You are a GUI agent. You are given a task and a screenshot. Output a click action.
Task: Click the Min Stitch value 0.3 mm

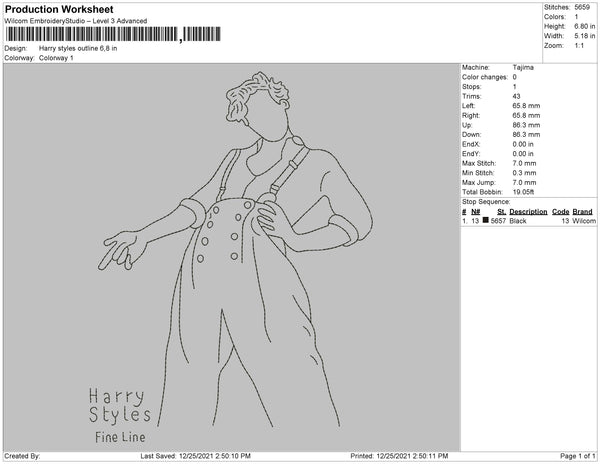pos(524,173)
